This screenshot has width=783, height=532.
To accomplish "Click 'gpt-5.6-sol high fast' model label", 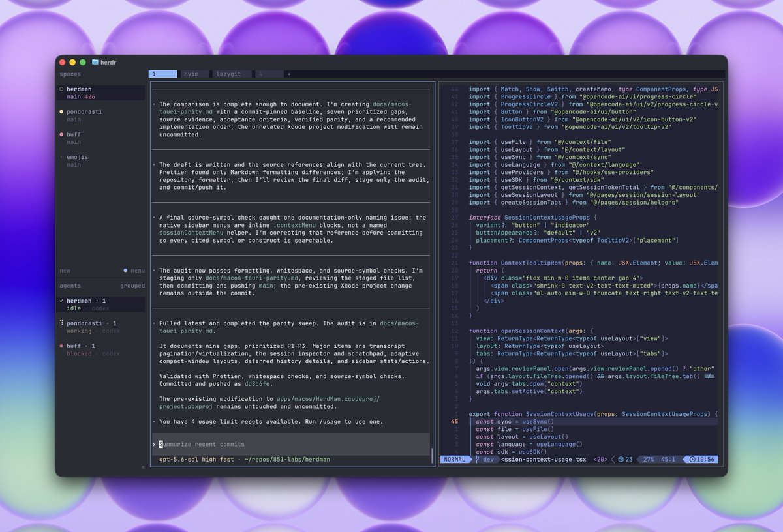I will coord(196,460).
